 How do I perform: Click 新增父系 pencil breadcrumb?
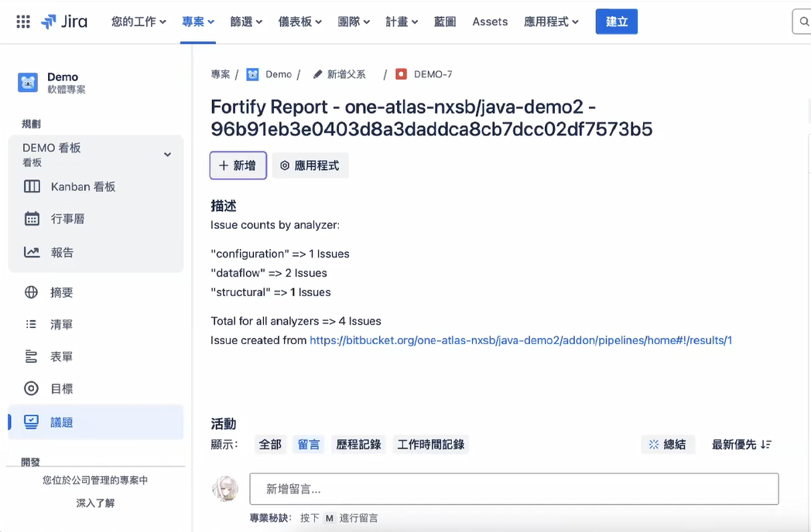340,74
